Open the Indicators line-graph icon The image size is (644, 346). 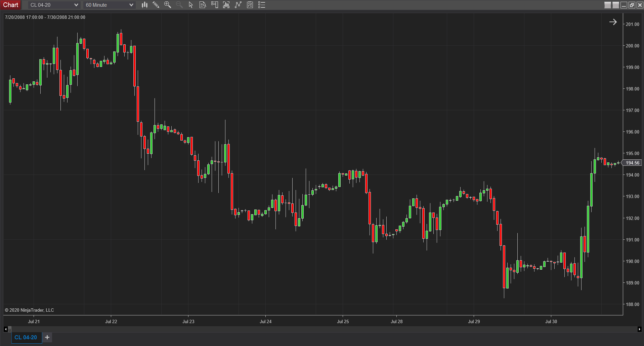click(x=238, y=5)
